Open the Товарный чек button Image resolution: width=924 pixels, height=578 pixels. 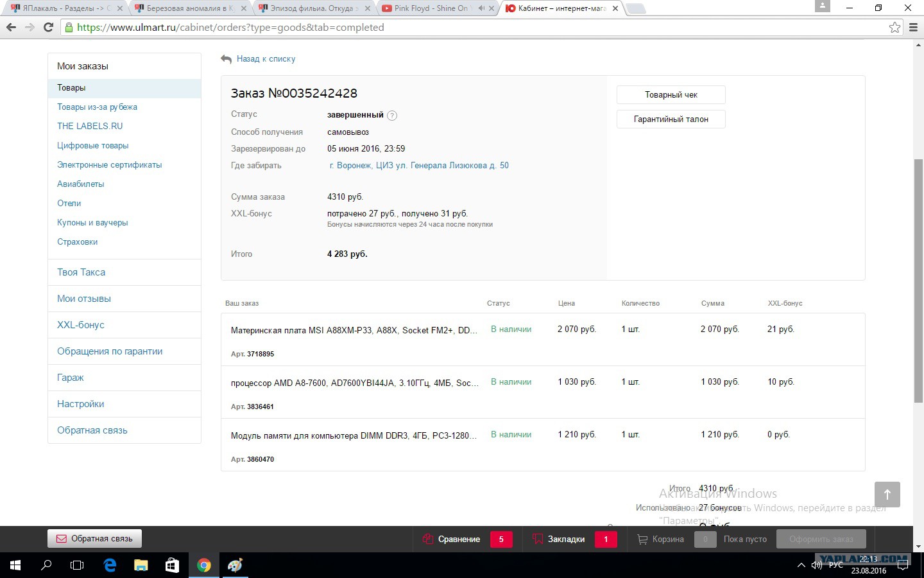click(671, 94)
